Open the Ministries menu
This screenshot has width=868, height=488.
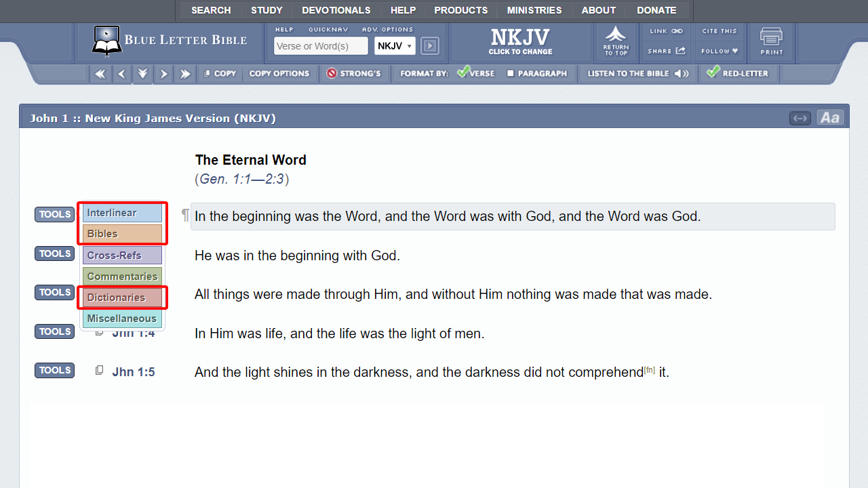pyautogui.click(x=534, y=10)
